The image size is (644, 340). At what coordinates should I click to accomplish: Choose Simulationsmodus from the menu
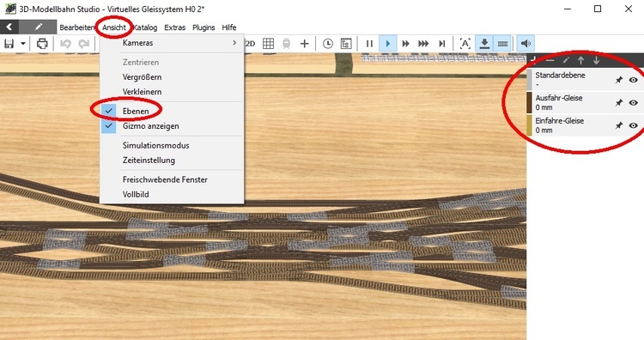[155, 145]
